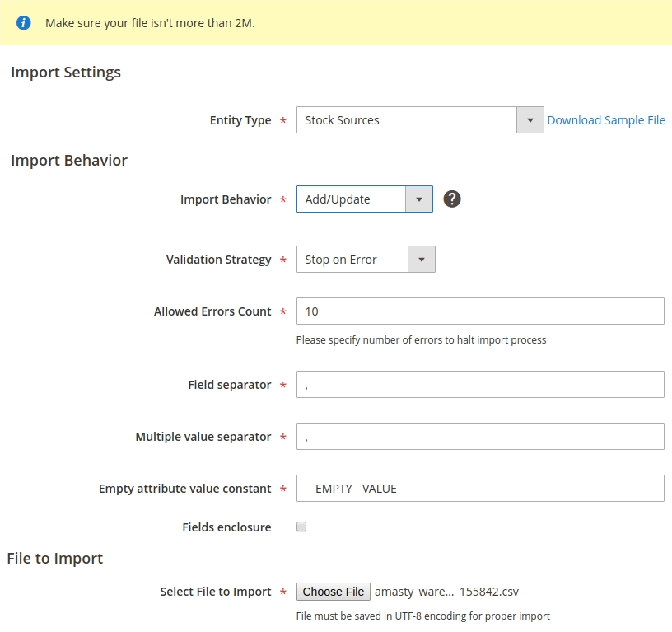This screenshot has width=672, height=632.
Task: Click the Empty attribute value constant field
Action: point(479,489)
